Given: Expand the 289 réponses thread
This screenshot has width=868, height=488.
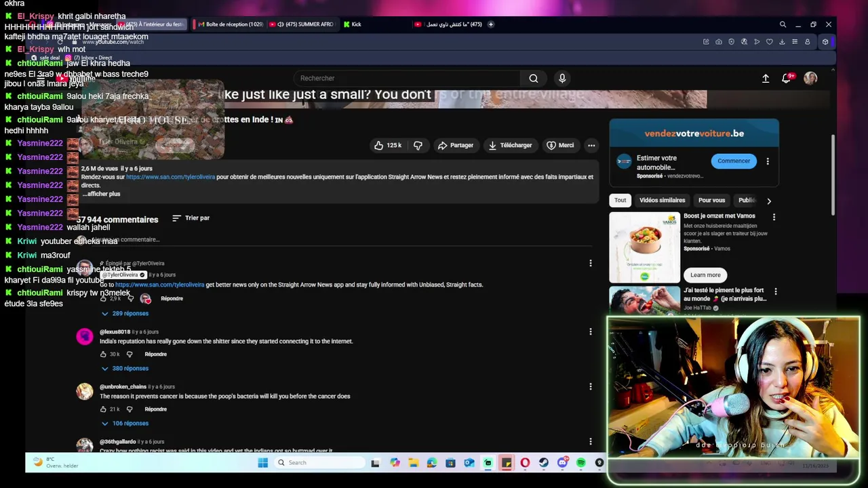Looking at the screenshot, I should [125, 314].
